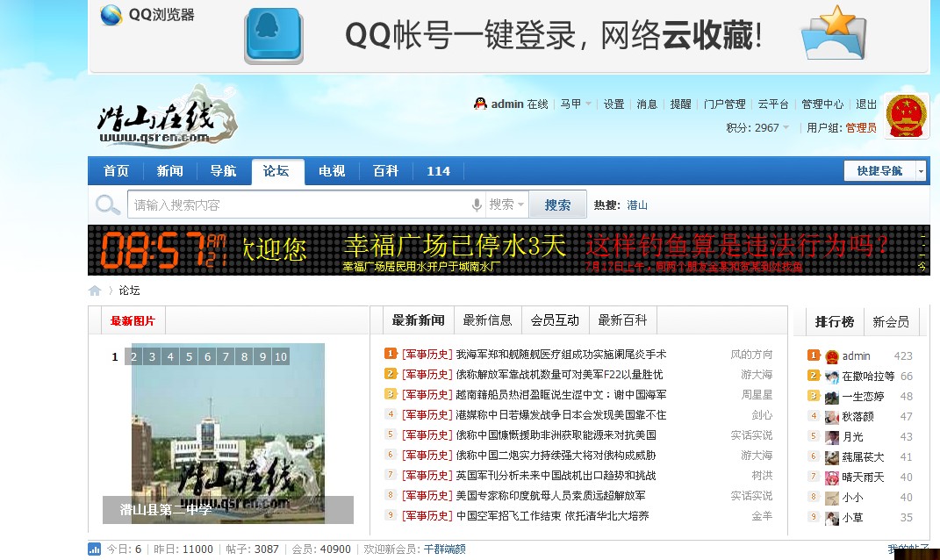
Task: Switch to the 最新百科 tab
Action: (x=623, y=320)
